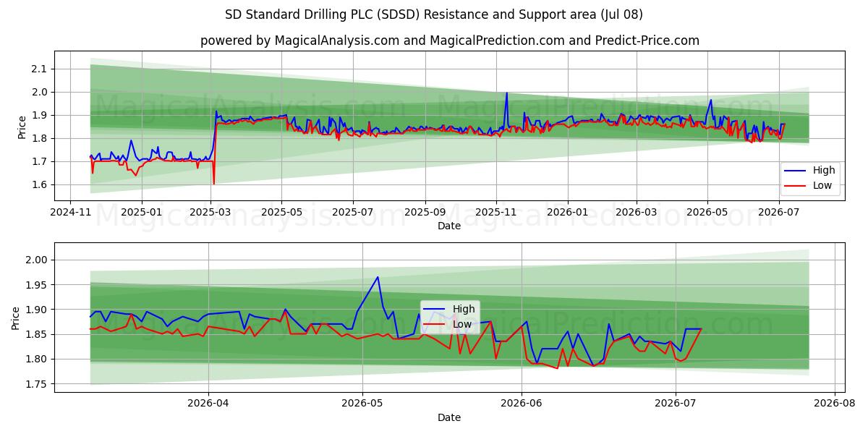Click the '2024-11' tick label on upper chart
The image size is (868, 434).
coord(70,213)
